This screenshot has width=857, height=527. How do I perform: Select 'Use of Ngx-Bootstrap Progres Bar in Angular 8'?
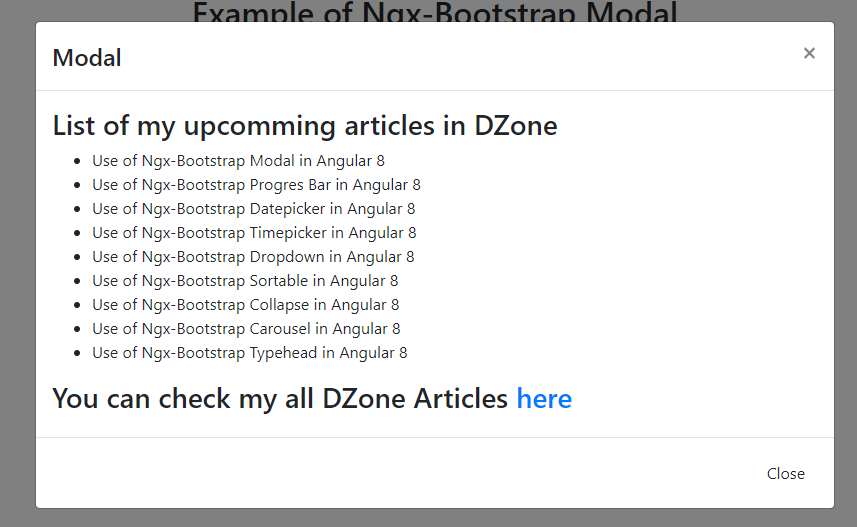click(x=256, y=185)
